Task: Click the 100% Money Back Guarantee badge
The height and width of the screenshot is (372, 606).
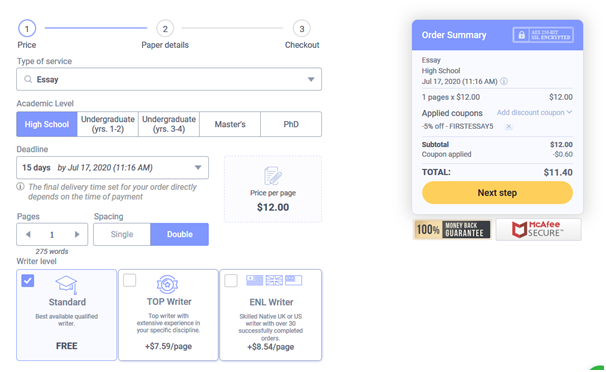Action: [452, 229]
